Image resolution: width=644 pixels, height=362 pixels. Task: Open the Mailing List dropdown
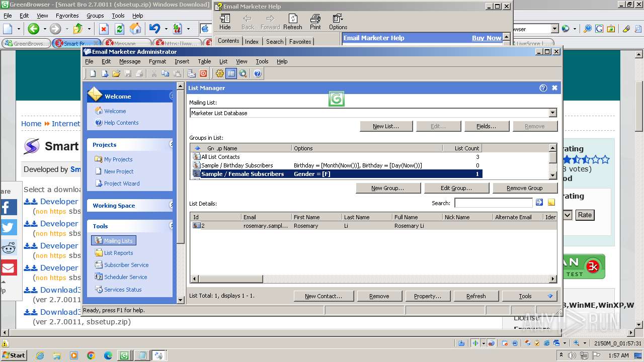(552, 113)
